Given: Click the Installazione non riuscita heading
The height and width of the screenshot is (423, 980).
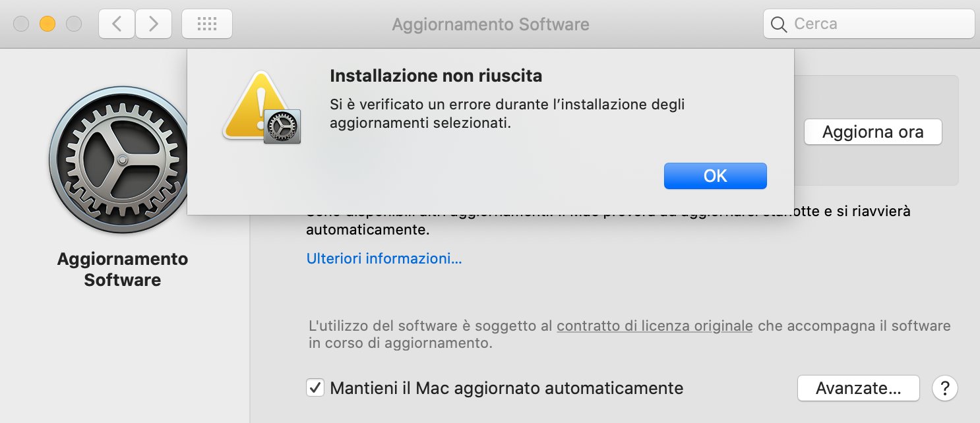Looking at the screenshot, I should 436,76.
